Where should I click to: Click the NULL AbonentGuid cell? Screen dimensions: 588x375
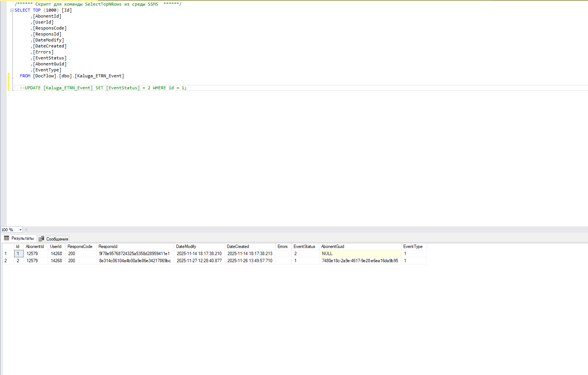pyautogui.click(x=360, y=254)
